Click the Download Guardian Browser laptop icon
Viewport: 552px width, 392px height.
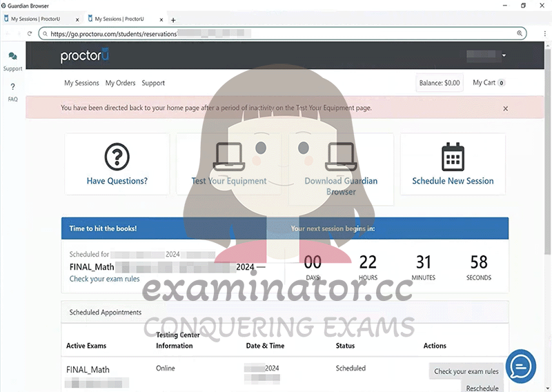[x=341, y=157]
